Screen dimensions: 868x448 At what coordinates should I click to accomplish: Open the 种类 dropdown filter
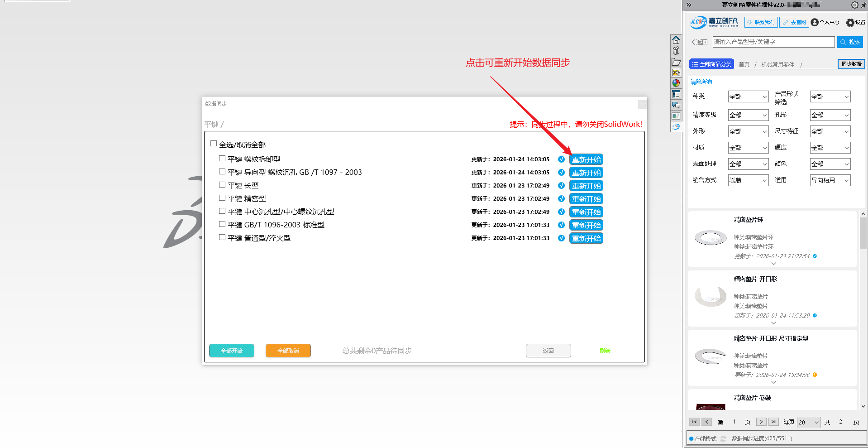748,96
